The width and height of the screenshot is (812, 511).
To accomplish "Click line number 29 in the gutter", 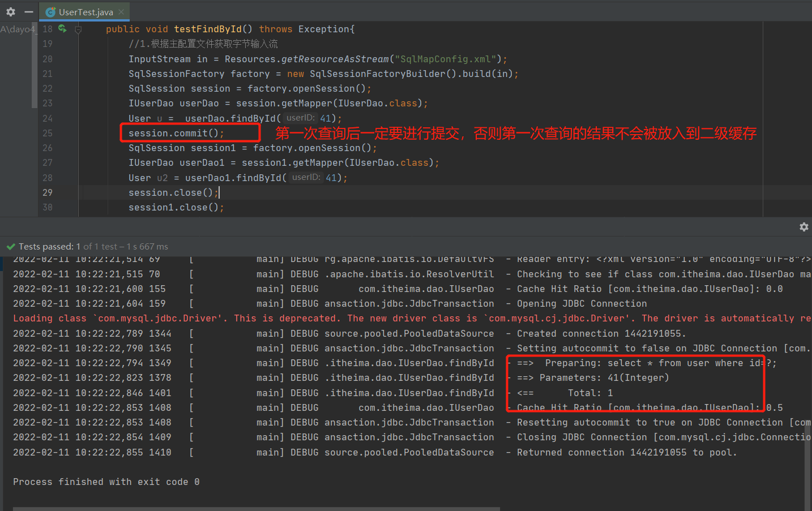I will pos(48,192).
